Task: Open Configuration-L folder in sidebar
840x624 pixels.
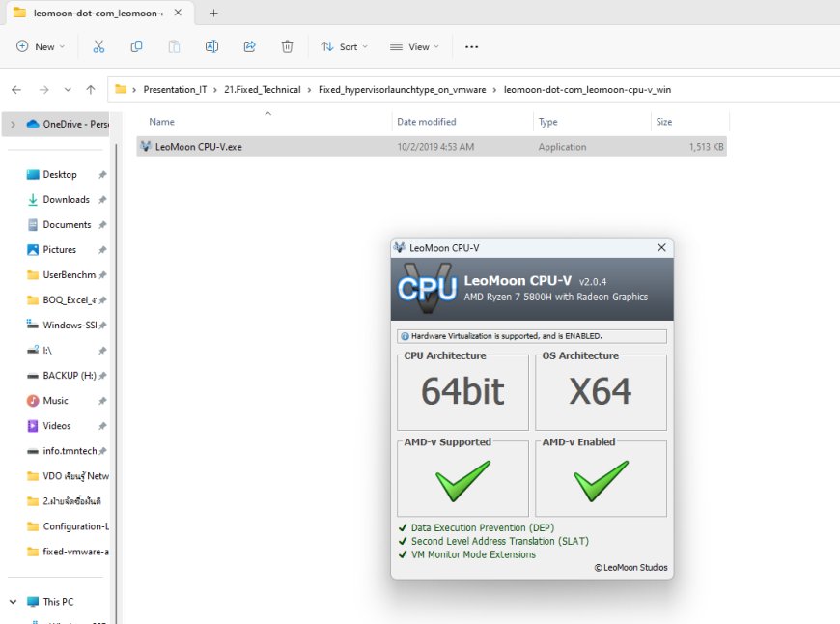Action: point(75,526)
